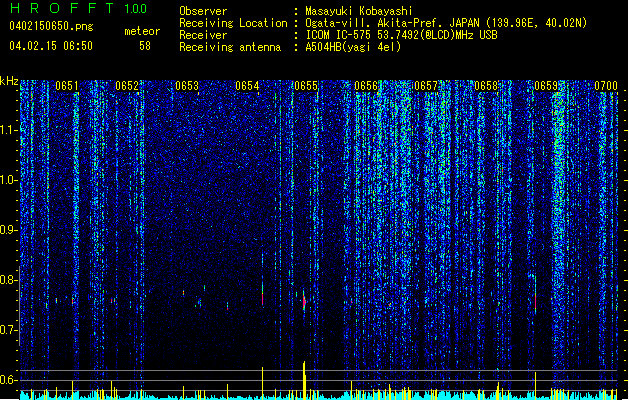
Task: Click the 0653 time marker
Action: click(187, 86)
